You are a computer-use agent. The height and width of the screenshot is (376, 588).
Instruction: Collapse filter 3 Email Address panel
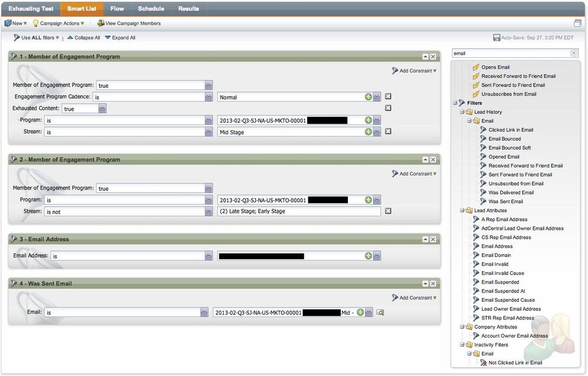click(425, 239)
